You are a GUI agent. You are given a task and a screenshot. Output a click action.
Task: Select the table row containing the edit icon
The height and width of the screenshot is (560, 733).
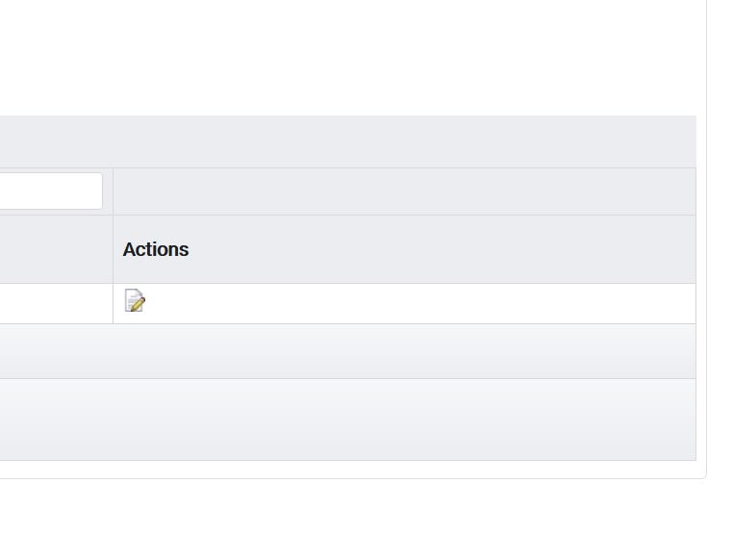point(348,303)
